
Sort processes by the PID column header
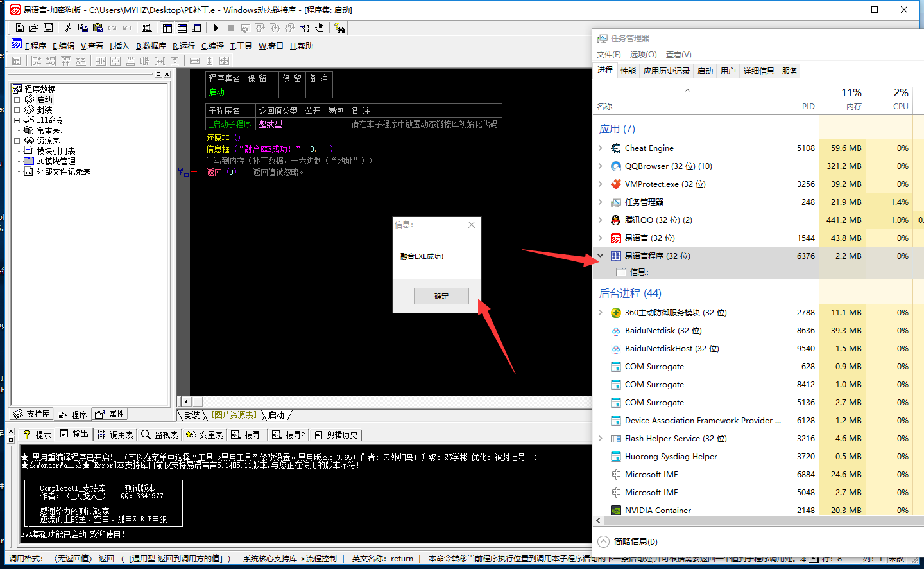[x=803, y=100]
